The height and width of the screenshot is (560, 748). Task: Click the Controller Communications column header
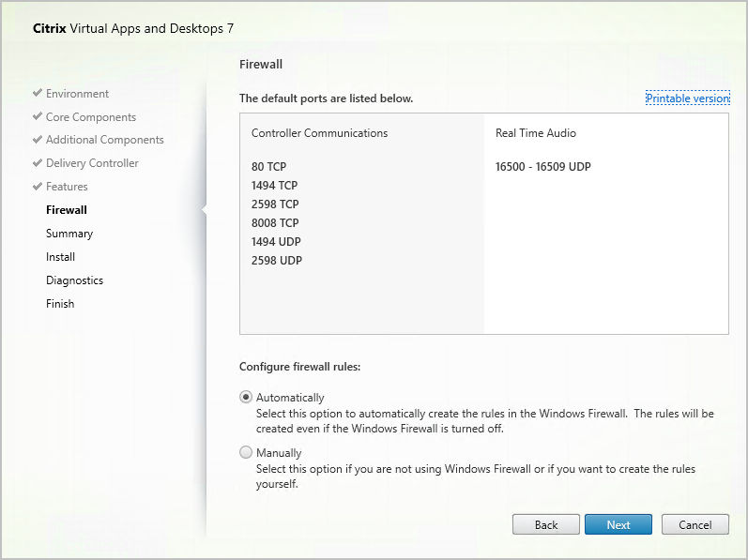pos(319,133)
